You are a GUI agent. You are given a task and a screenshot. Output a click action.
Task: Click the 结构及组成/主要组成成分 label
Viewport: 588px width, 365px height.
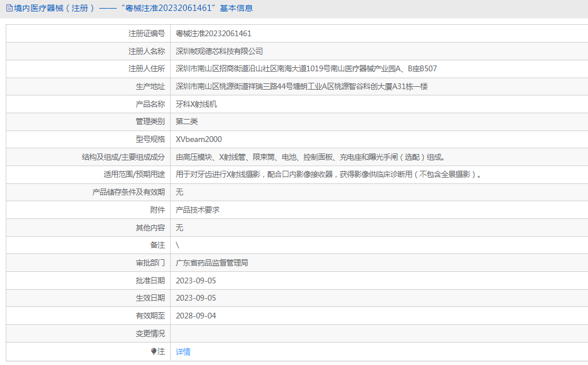(x=124, y=157)
